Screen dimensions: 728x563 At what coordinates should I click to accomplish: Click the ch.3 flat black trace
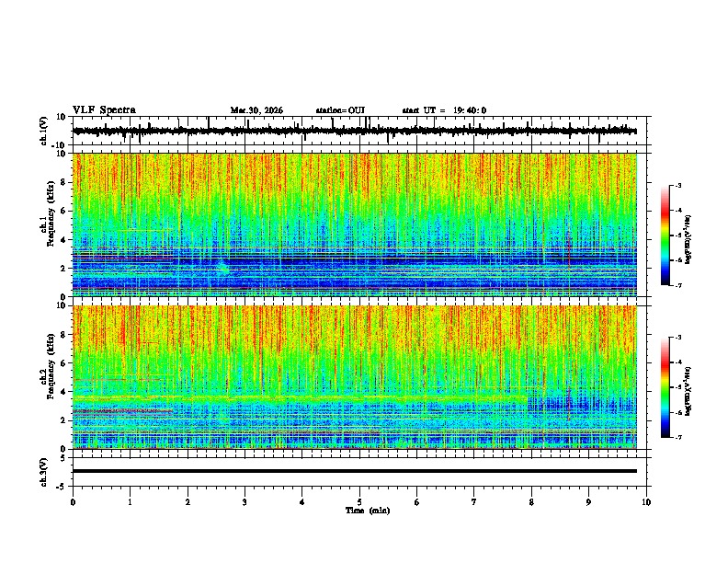pos(355,471)
